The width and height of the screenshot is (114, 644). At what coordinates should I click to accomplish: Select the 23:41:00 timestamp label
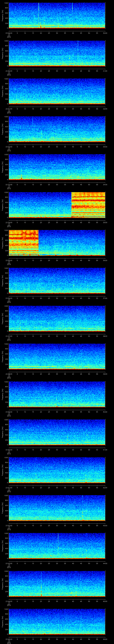pyautogui.click(x=9, y=487)
